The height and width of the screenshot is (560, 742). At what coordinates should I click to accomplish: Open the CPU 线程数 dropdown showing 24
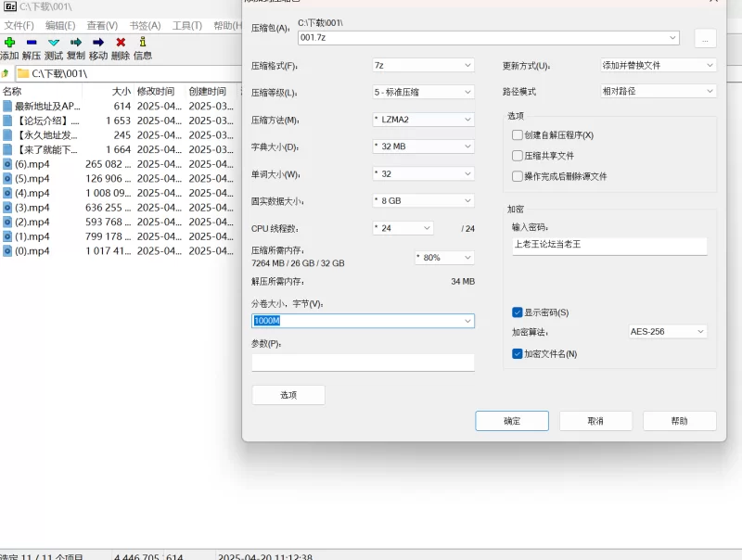click(x=403, y=228)
